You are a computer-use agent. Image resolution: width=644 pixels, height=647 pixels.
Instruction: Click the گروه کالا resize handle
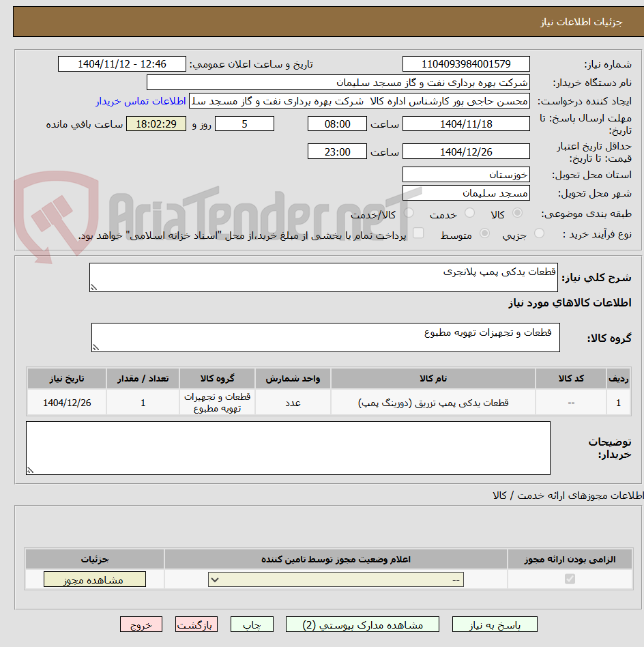(x=96, y=348)
